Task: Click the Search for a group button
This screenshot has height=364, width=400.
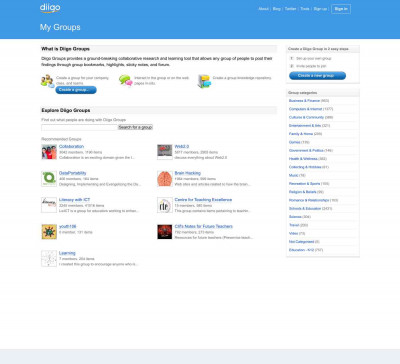Action: (x=135, y=127)
